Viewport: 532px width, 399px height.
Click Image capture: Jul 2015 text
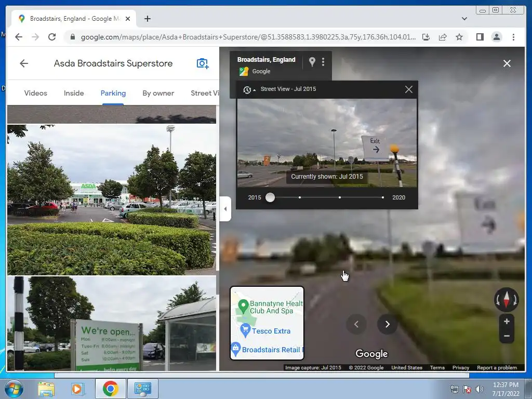click(313, 367)
